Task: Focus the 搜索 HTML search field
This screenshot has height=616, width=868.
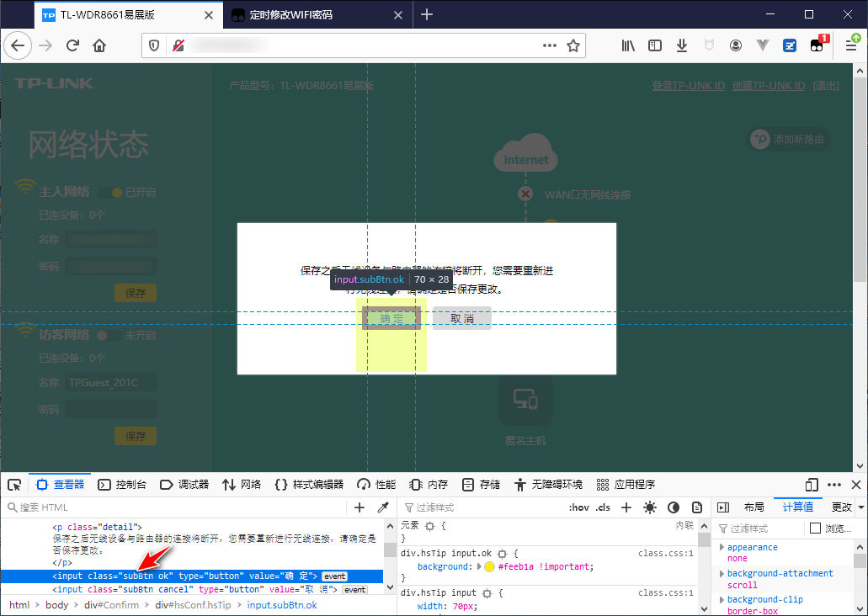Action: (174, 507)
